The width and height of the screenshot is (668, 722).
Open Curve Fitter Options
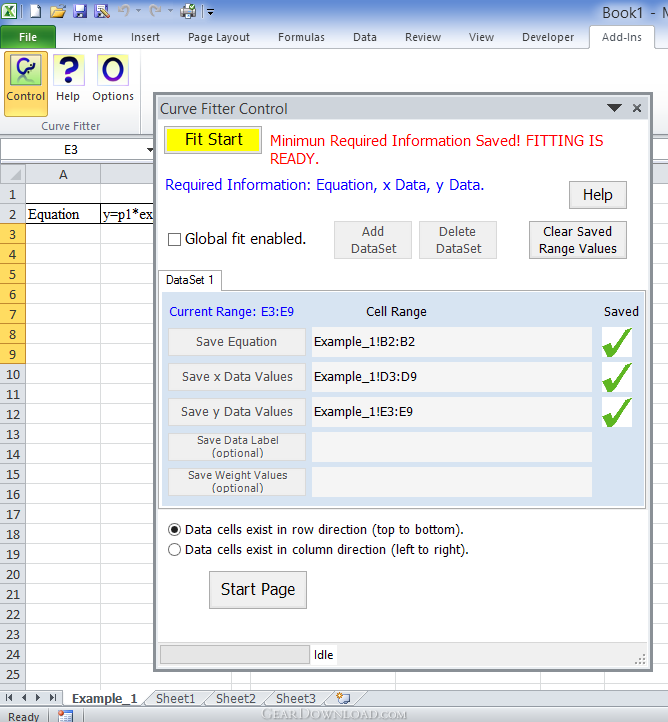pos(113,78)
